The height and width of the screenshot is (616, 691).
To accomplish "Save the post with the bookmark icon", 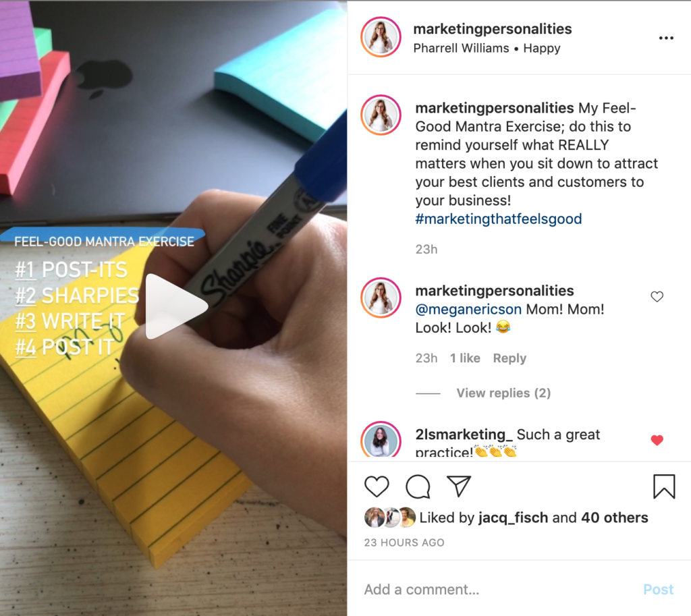I will [x=664, y=486].
